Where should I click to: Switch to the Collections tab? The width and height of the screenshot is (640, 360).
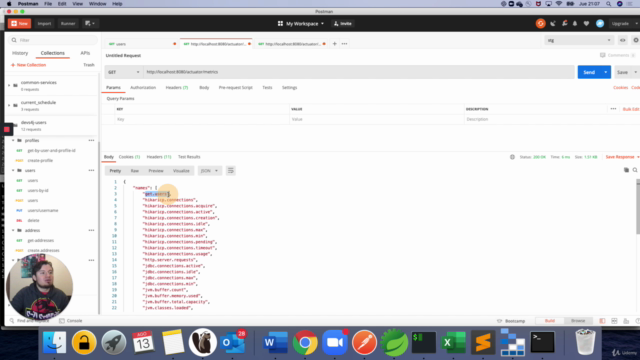53,53
